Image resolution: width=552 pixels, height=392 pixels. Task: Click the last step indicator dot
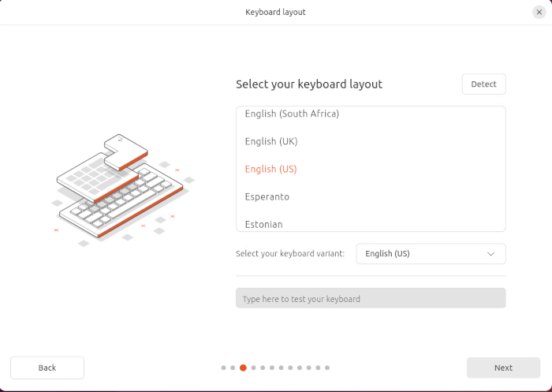[327, 368]
